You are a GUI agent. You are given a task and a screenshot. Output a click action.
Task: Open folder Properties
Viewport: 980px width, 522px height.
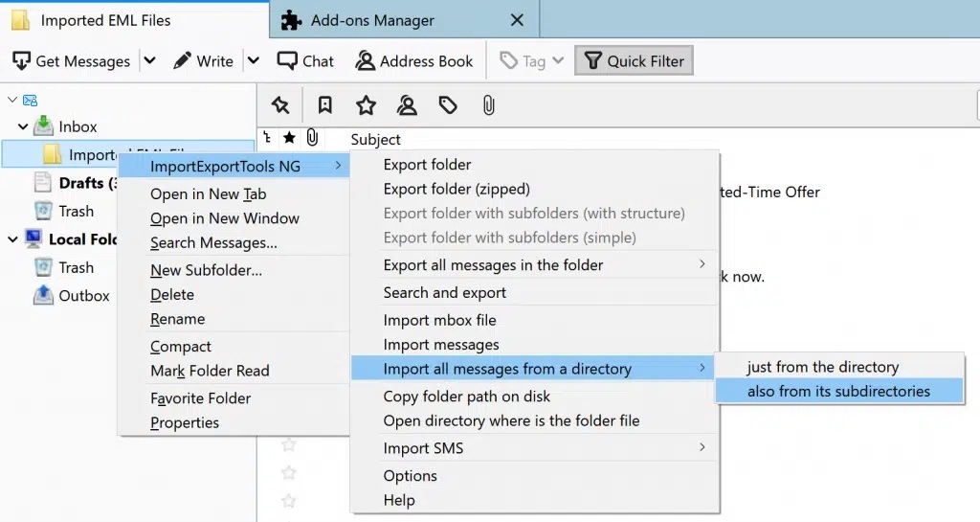click(x=185, y=422)
